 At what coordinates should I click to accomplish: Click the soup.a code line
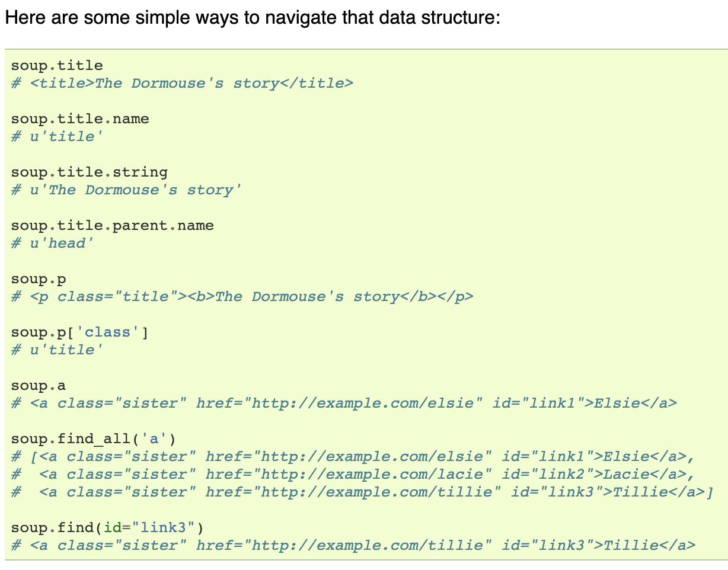[39, 386]
